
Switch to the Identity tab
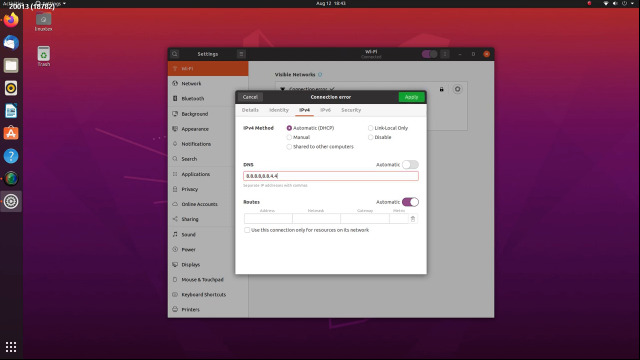click(x=279, y=110)
